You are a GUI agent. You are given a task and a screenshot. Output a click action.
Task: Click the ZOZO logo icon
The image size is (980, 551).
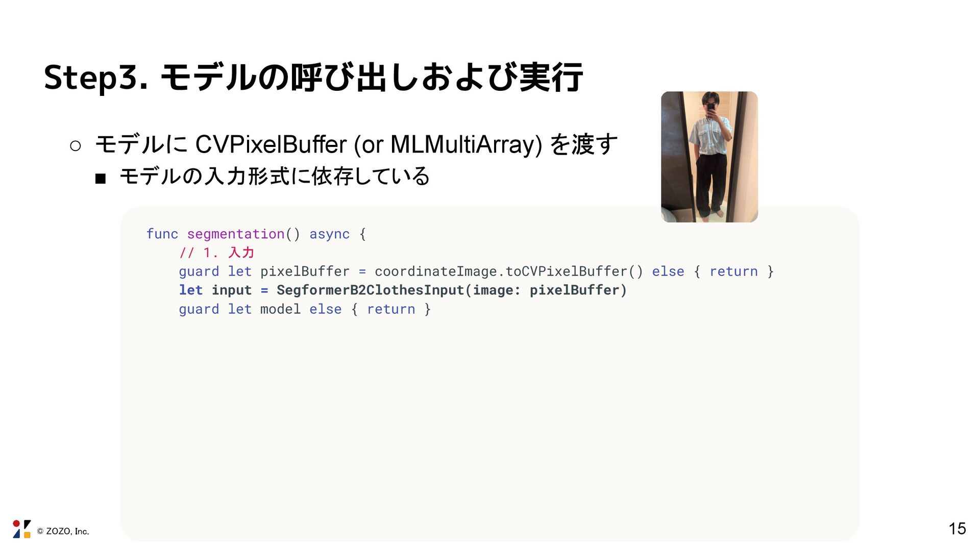(21, 529)
